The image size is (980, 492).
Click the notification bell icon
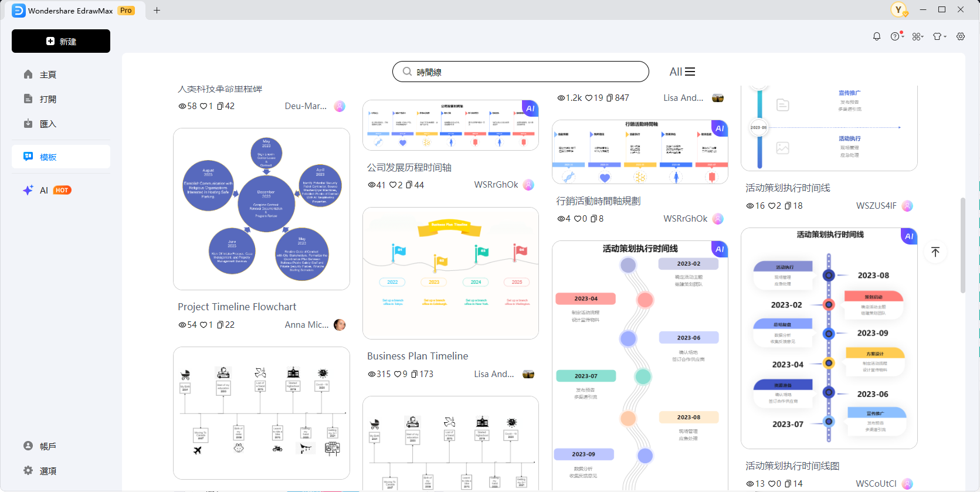click(877, 36)
